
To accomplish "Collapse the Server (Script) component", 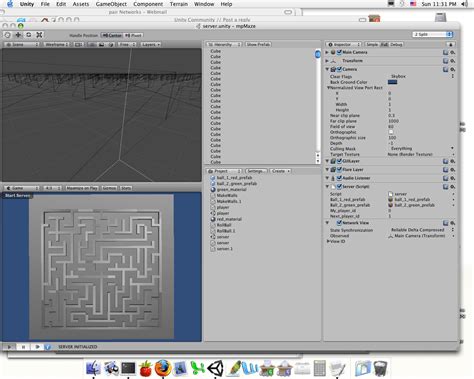I will tap(327, 187).
